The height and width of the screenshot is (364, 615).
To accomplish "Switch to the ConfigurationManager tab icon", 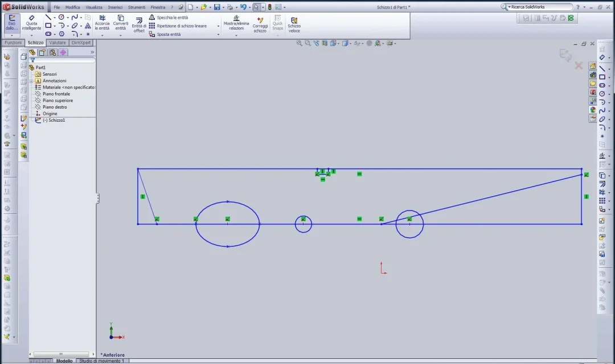I will tap(52, 52).
